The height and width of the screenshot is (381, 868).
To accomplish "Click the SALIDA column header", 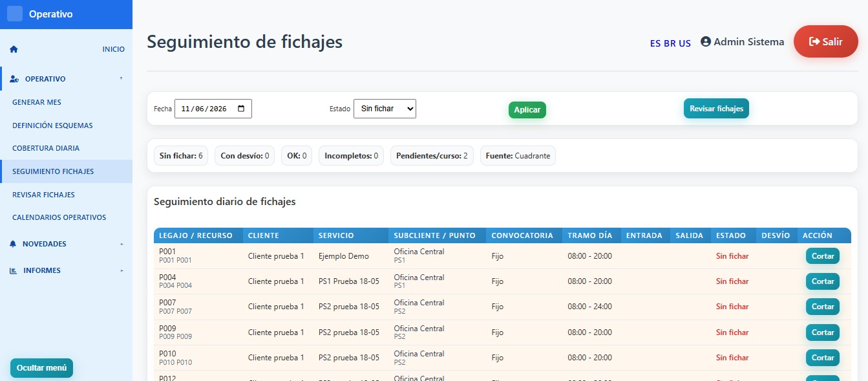I will (x=690, y=235).
